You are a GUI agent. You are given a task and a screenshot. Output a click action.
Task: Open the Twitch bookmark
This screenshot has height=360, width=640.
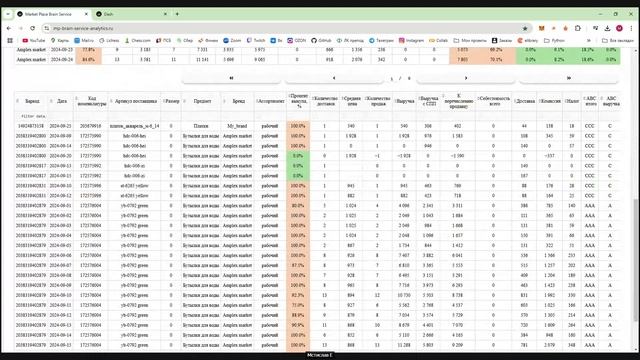256,40
